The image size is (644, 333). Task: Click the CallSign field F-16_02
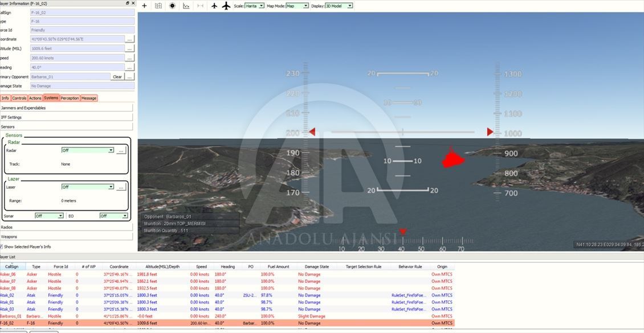coord(82,13)
